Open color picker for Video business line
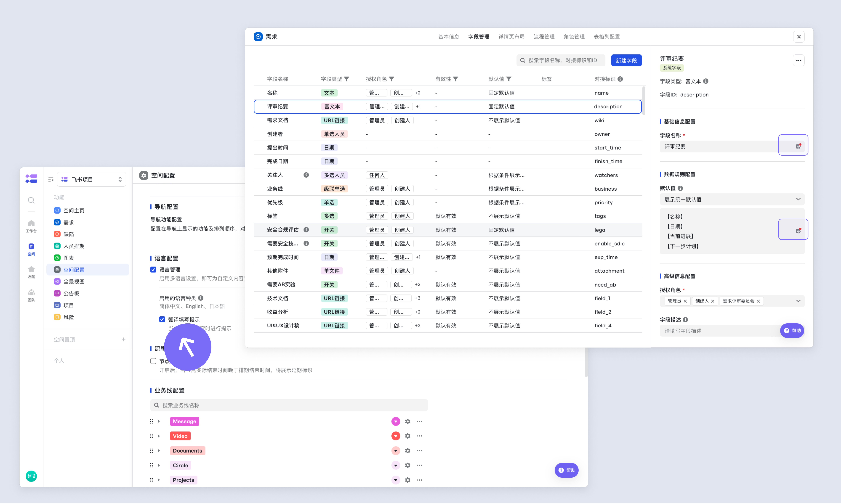Screen dimensions: 841x504 (x=395, y=436)
